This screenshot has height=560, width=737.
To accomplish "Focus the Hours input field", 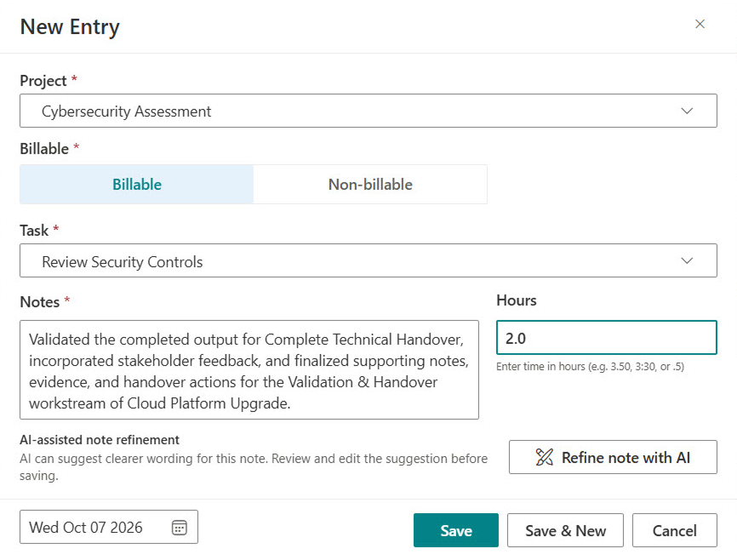I will click(607, 338).
